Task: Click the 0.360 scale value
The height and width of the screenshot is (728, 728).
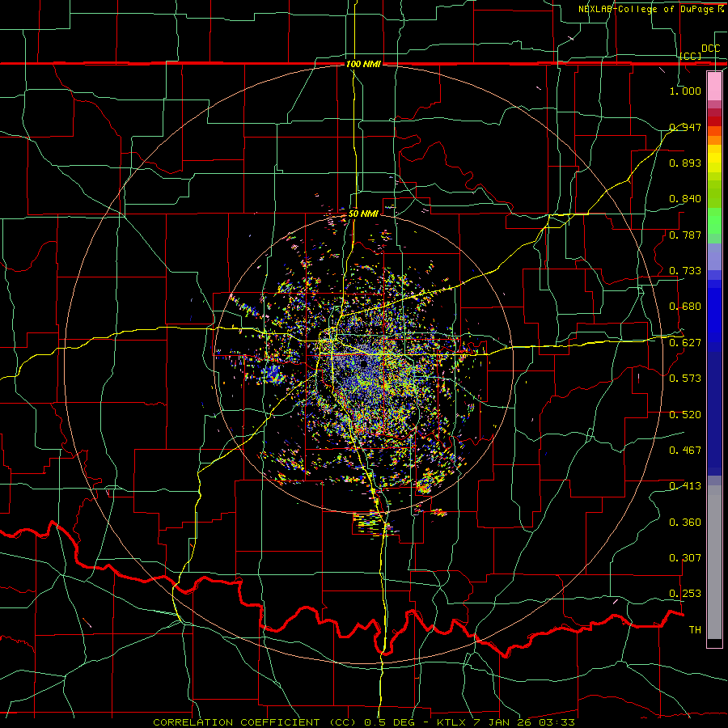Action: 685,523
